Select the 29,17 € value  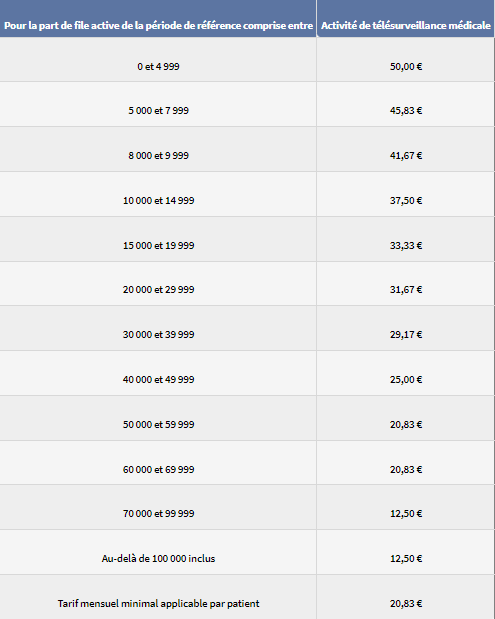click(406, 335)
